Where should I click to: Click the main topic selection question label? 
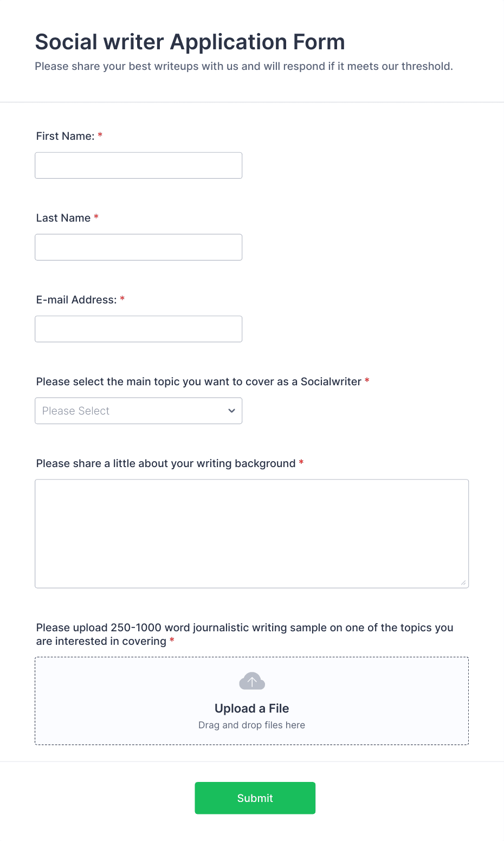coord(199,381)
